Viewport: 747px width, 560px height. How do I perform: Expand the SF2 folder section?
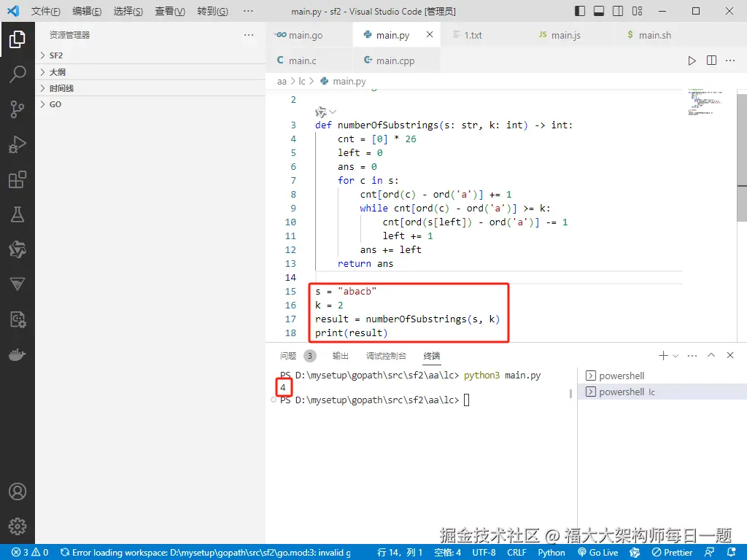coord(150,55)
